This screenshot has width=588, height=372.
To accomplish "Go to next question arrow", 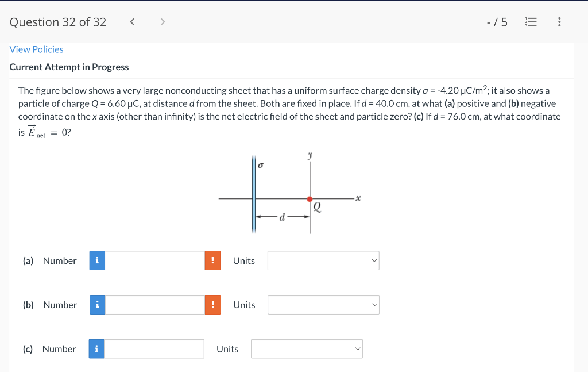I will click(163, 22).
